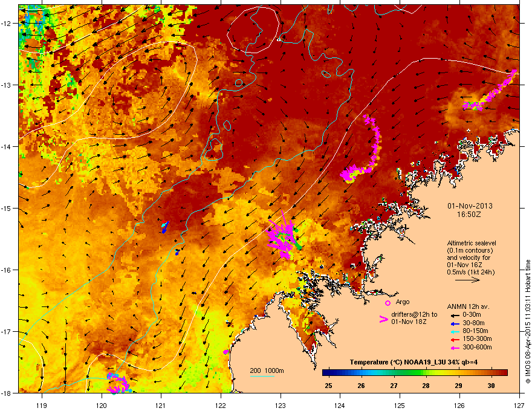This screenshot has width=532, height=411.
Task: Click the '27' colorbar tick label
Action: 394,386
